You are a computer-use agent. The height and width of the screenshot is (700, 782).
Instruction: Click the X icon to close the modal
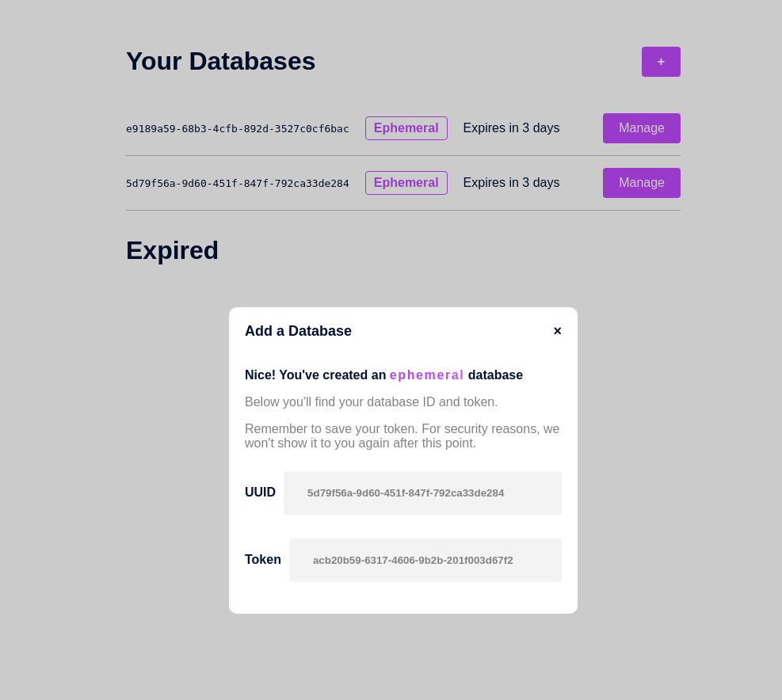coord(557,331)
